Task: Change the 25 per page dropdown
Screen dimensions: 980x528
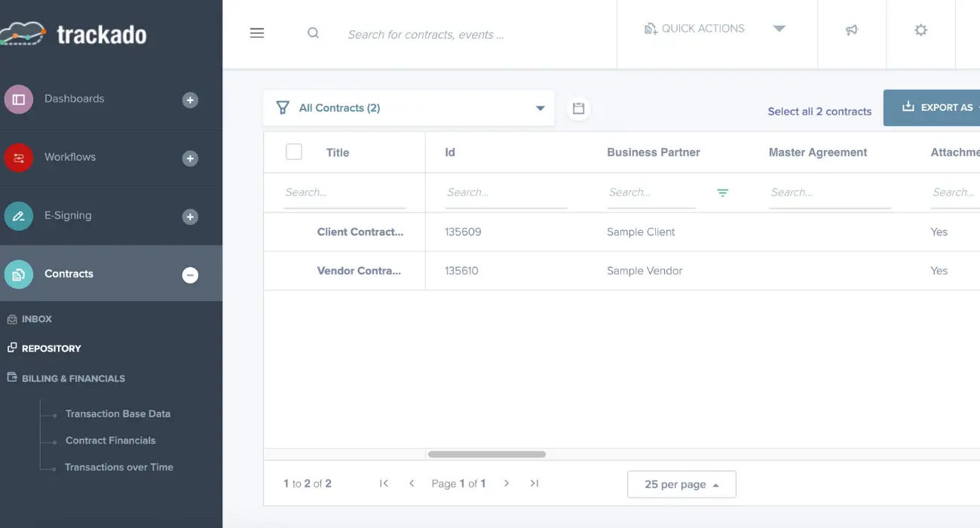Action: [x=681, y=484]
